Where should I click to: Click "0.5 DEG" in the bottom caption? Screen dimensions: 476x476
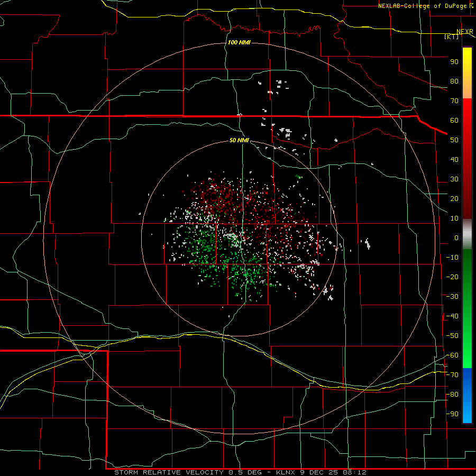246,472
